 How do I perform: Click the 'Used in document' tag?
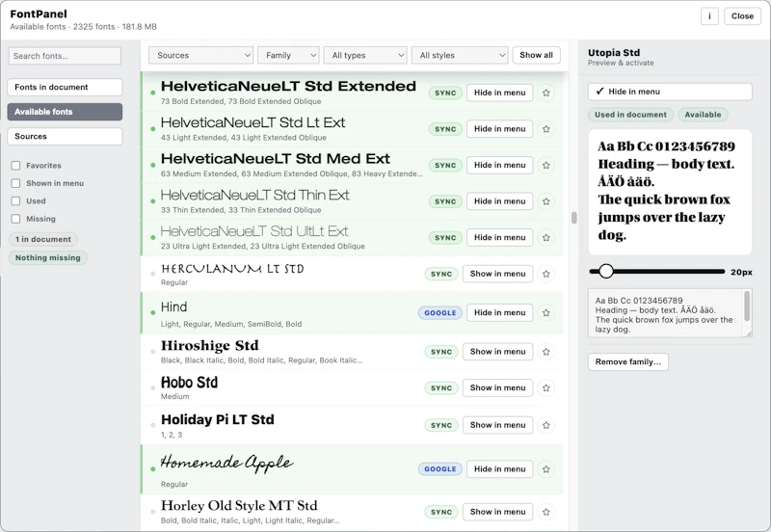pos(630,115)
